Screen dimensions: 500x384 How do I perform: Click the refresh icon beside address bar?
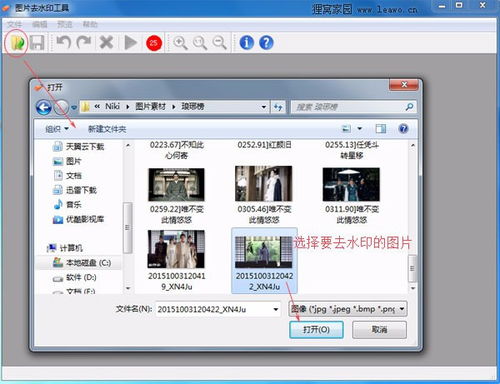pyautogui.click(x=278, y=107)
